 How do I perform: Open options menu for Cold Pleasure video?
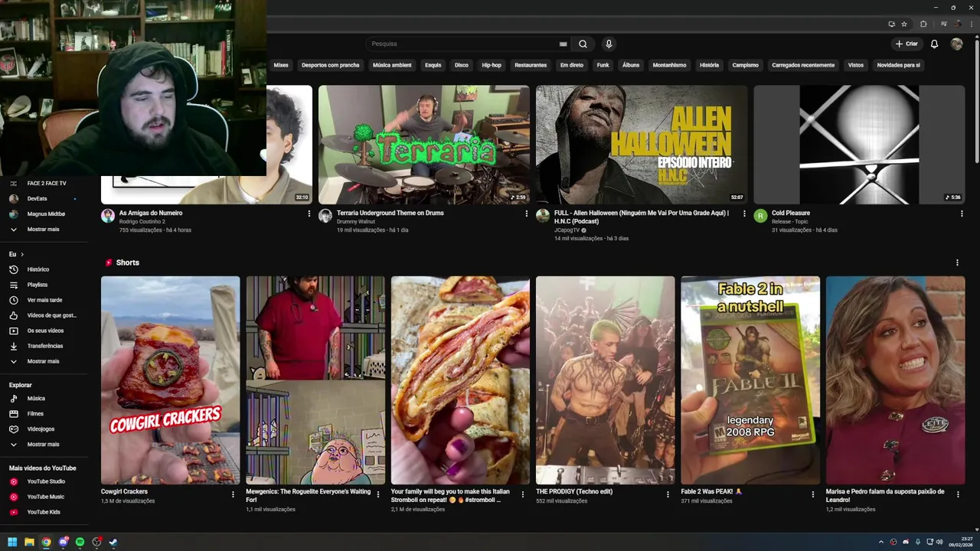point(962,214)
